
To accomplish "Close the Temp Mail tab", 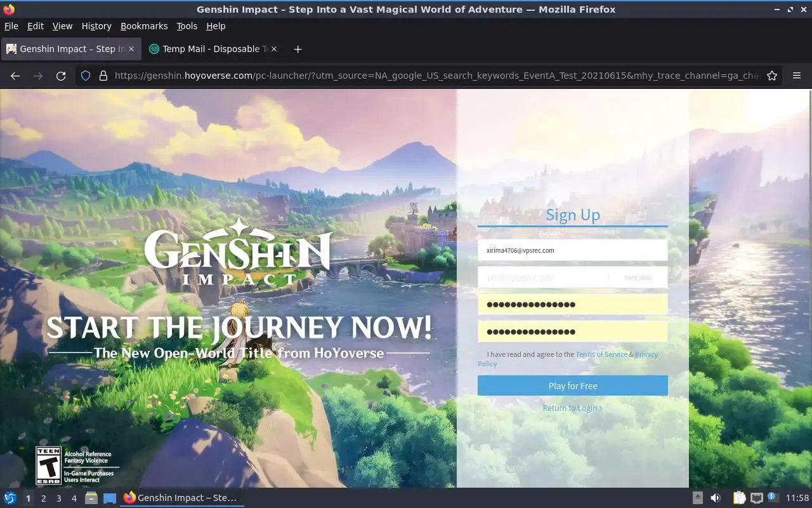I will [x=274, y=49].
